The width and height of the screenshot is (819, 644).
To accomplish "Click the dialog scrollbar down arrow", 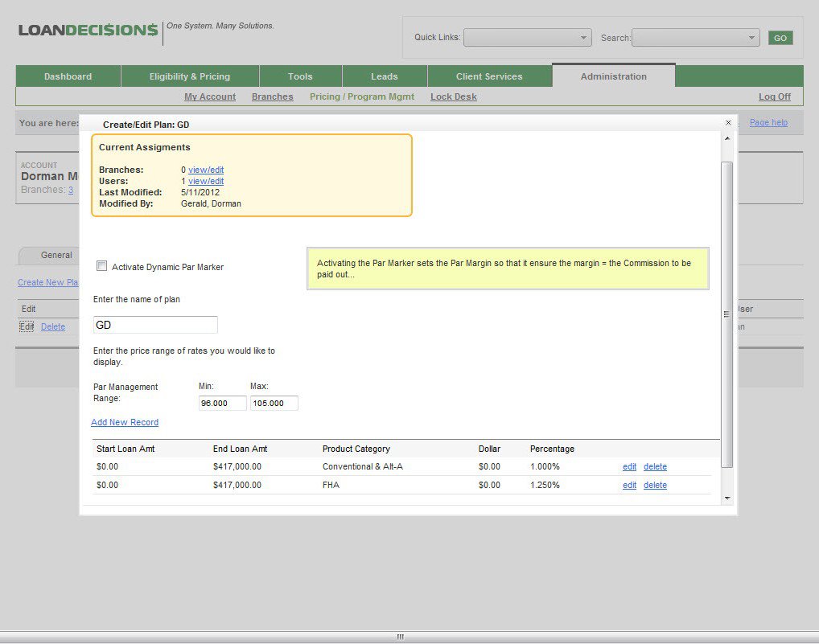I will pos(727,498).
